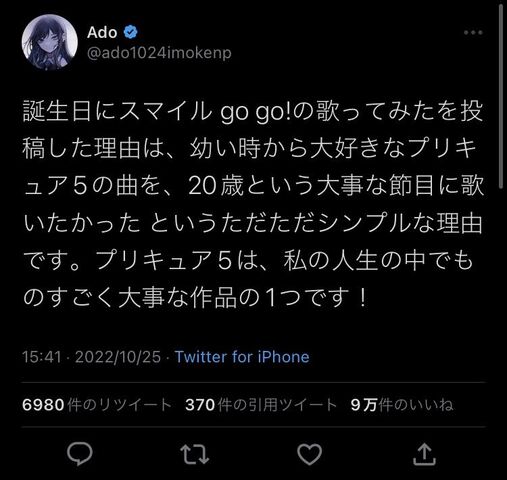Click the 2022/10/25 date text
Viewport: 507px width, 480px height.
coord(118,357)
